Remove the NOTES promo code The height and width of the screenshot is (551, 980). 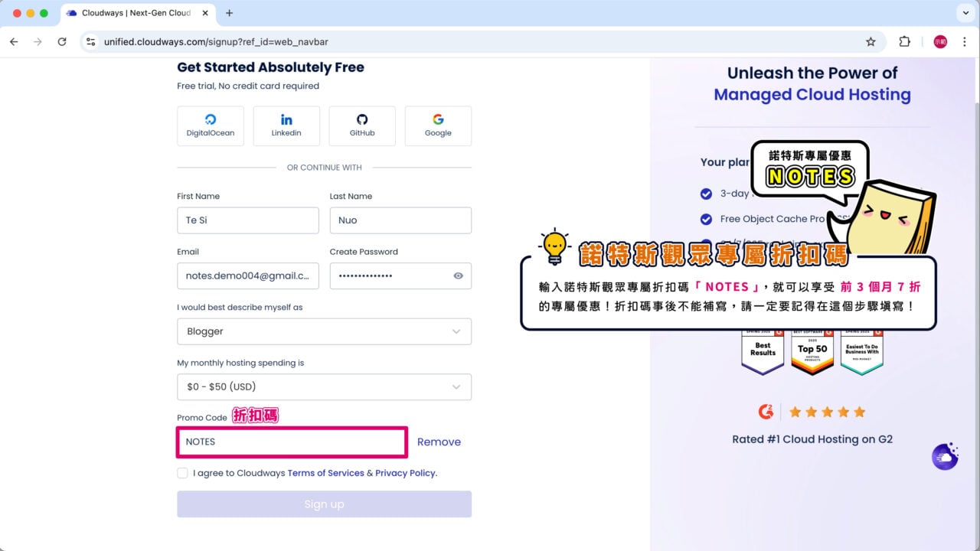point(439,442)
